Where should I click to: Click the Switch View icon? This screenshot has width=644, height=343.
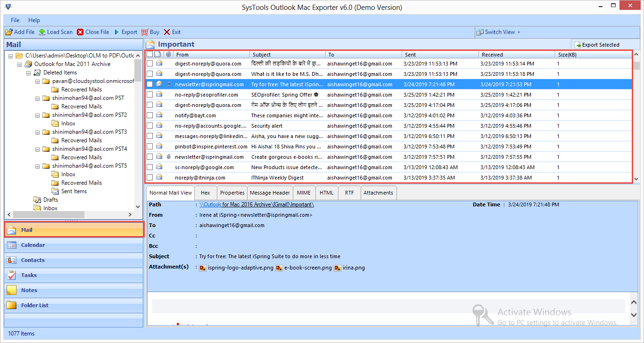coord(480,32)
